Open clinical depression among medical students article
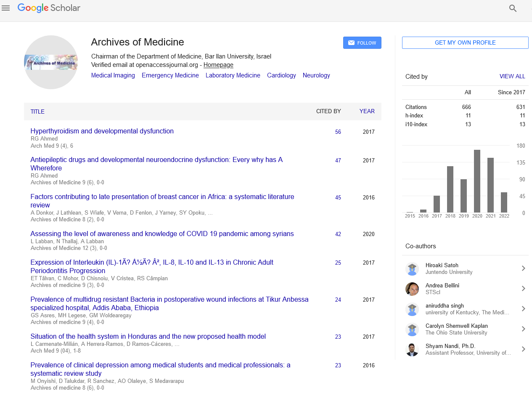This screenshot has width=532, height=393. coord(160,369)
